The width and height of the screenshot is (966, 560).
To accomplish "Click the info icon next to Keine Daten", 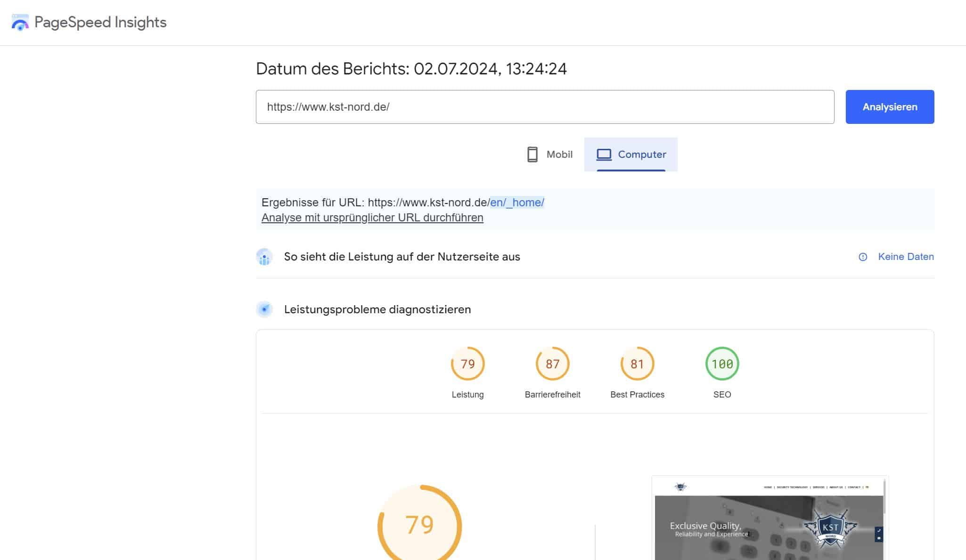I will point(863,257).
